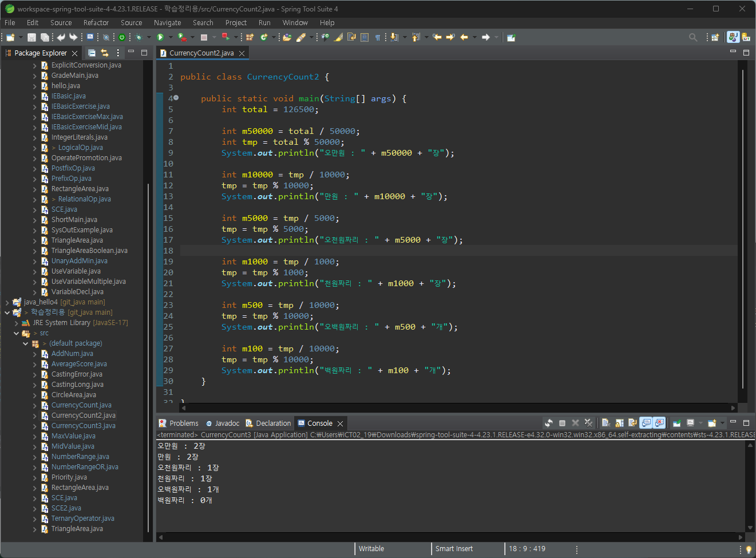Click the Package Explorer View Menu icon
Screen dimensions: 756x558
point(118,53)
